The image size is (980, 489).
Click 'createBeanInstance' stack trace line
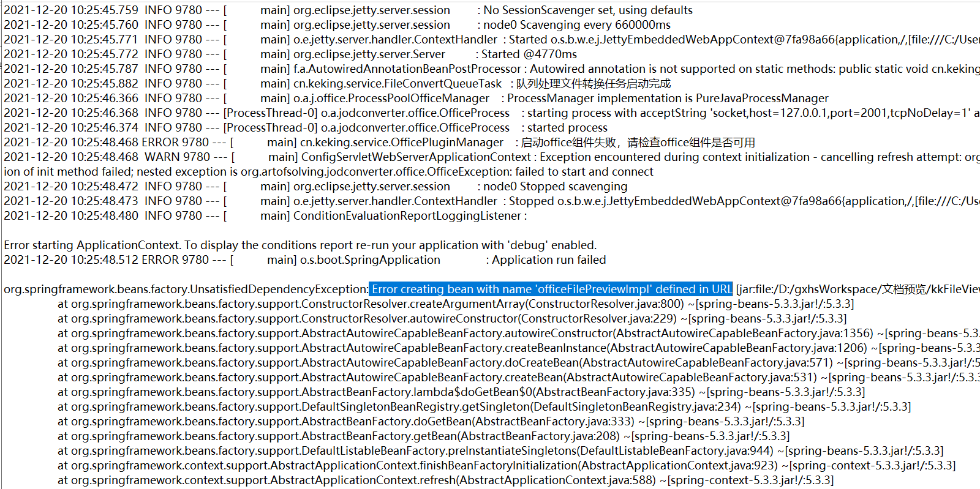[519, 348]
